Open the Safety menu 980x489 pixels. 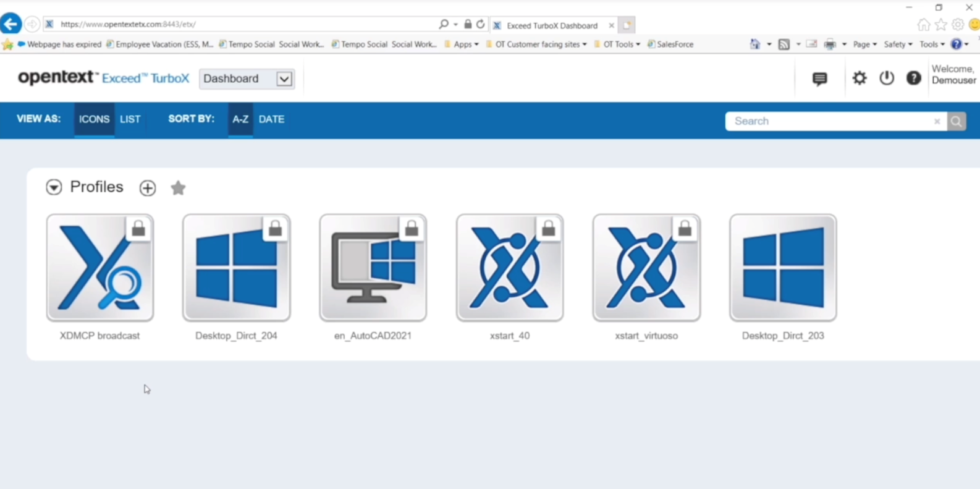coord(898,44)
